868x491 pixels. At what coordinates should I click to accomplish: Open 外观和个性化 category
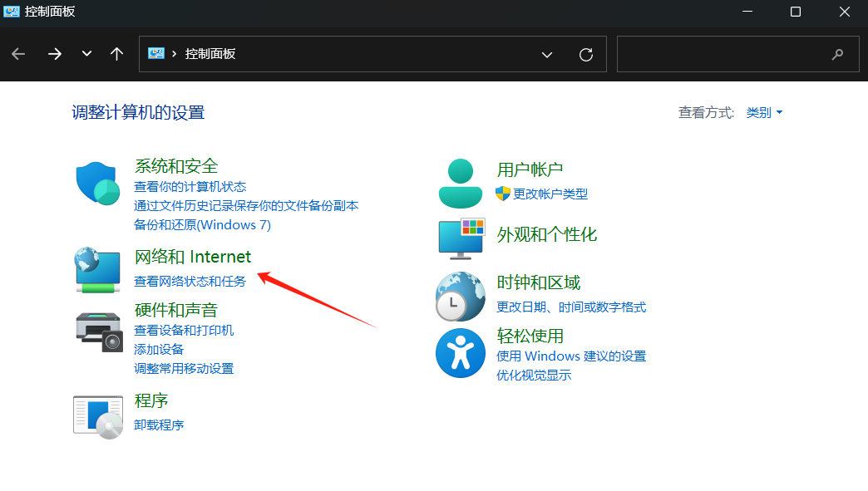[547, 234]
